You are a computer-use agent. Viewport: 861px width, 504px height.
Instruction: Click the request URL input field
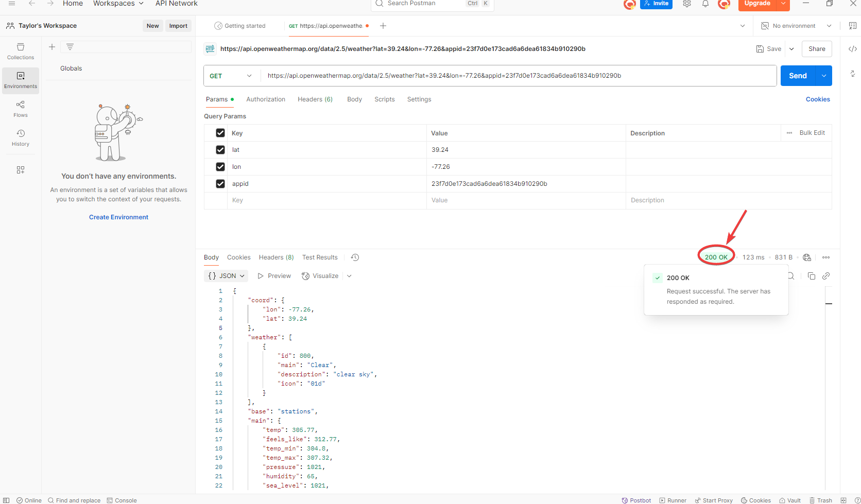(x=519, y=76)
